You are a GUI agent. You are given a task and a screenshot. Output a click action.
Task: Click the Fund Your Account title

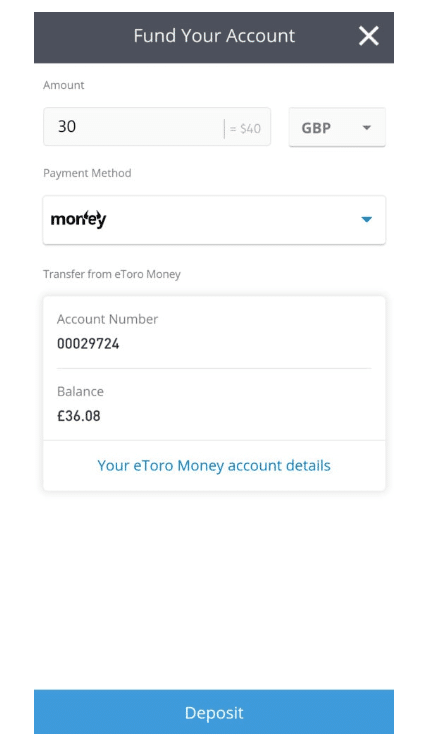coord(214,36)
